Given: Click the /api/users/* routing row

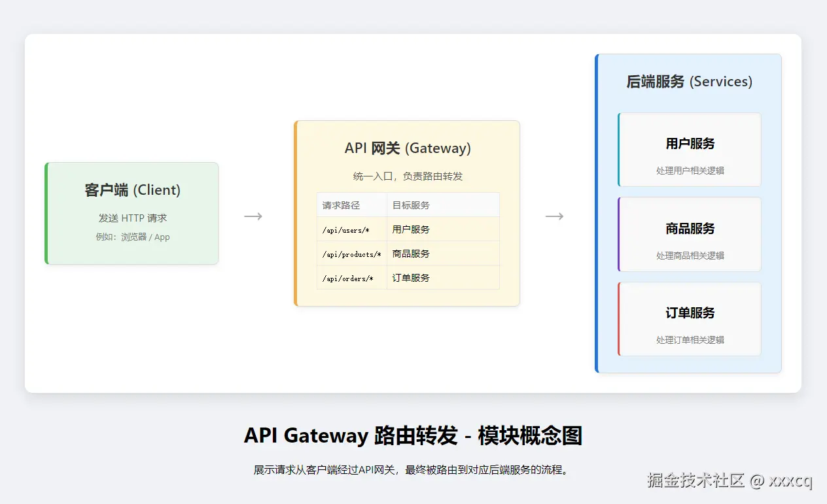Looking at the screenshot, I should click(407, 229).
